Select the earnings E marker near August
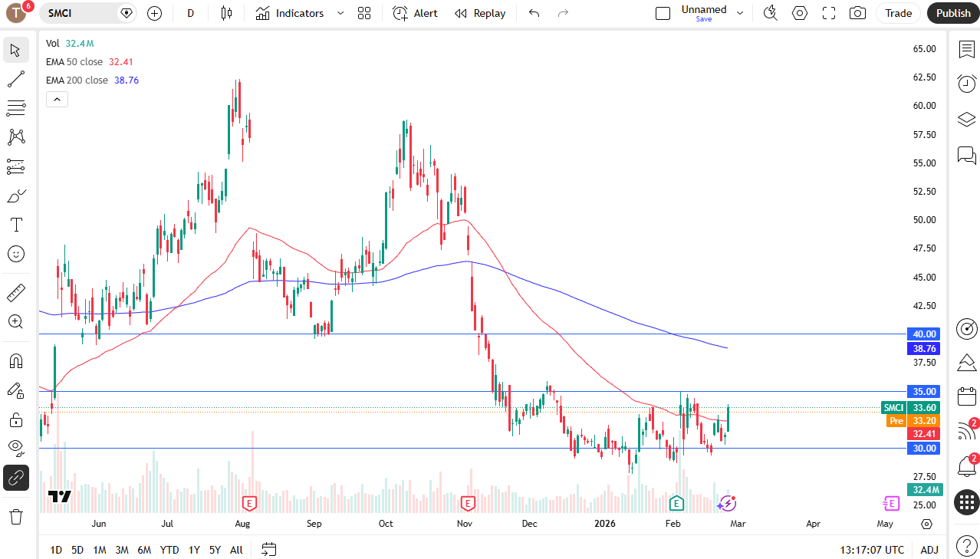 [x=248, y=504]
